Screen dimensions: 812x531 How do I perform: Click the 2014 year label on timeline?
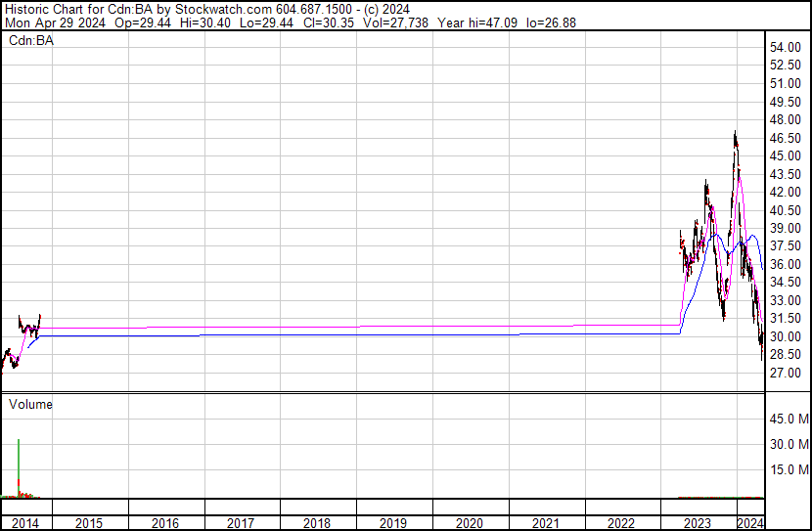tap(25, 523)
